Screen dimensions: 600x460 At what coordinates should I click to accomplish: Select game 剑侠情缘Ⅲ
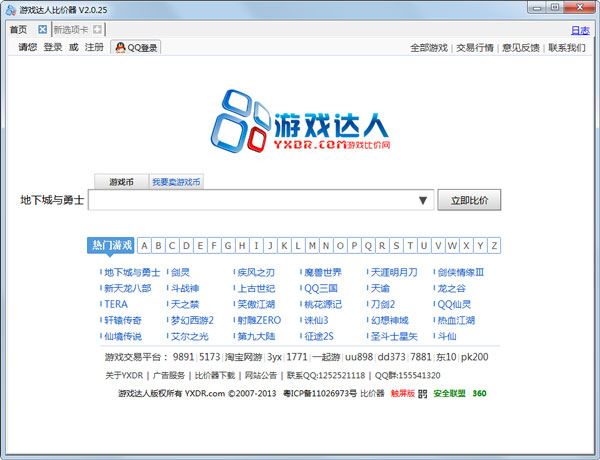[461, 272]
